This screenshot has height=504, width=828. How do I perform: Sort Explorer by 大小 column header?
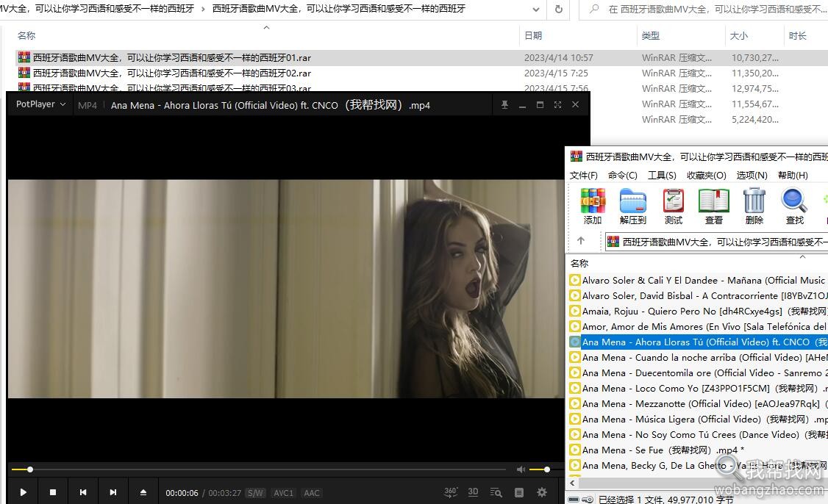click(x=738, y=35)
